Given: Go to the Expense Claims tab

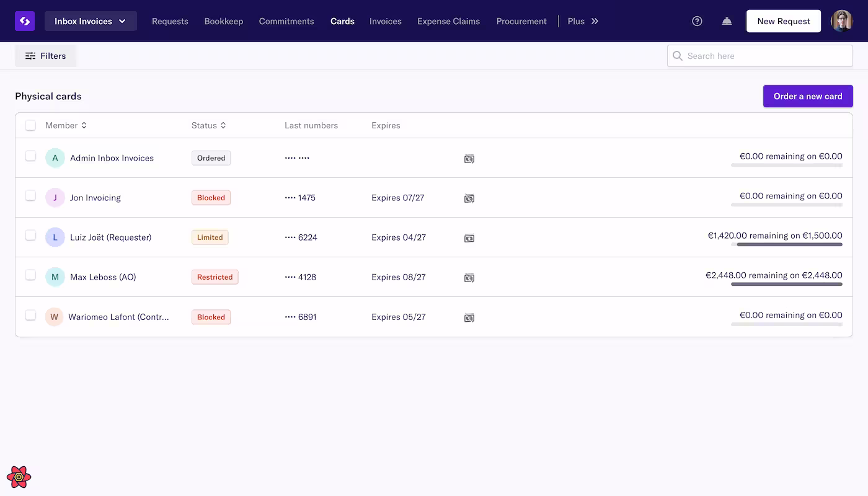Looking at the screenshot, I should click(x=449, y=21).
